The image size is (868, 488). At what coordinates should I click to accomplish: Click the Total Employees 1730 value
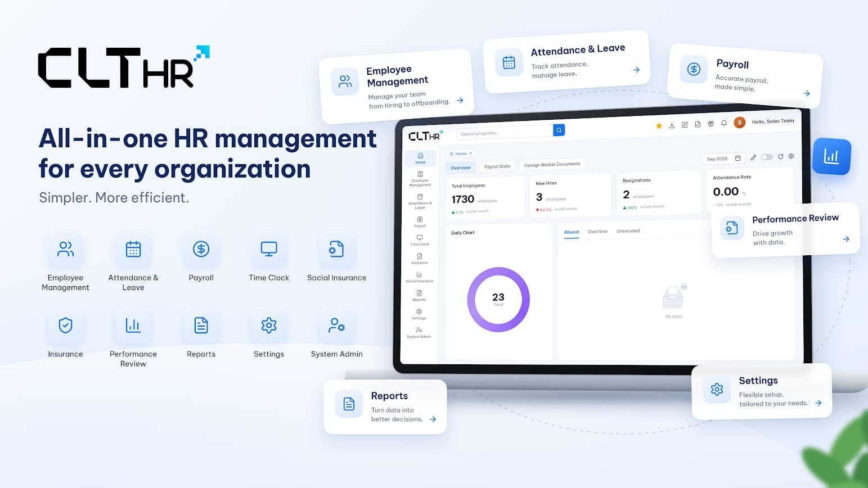click(463, 200)
